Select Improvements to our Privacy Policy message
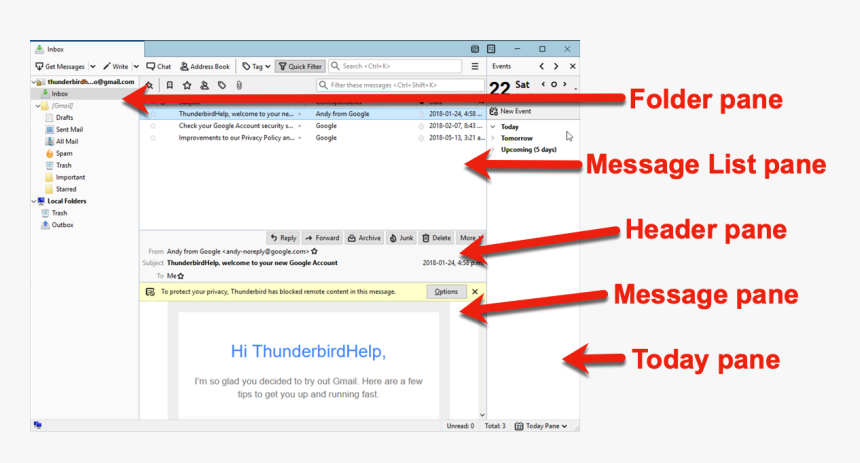The height and width of the screenshot is (463, 860). point(313,138)
